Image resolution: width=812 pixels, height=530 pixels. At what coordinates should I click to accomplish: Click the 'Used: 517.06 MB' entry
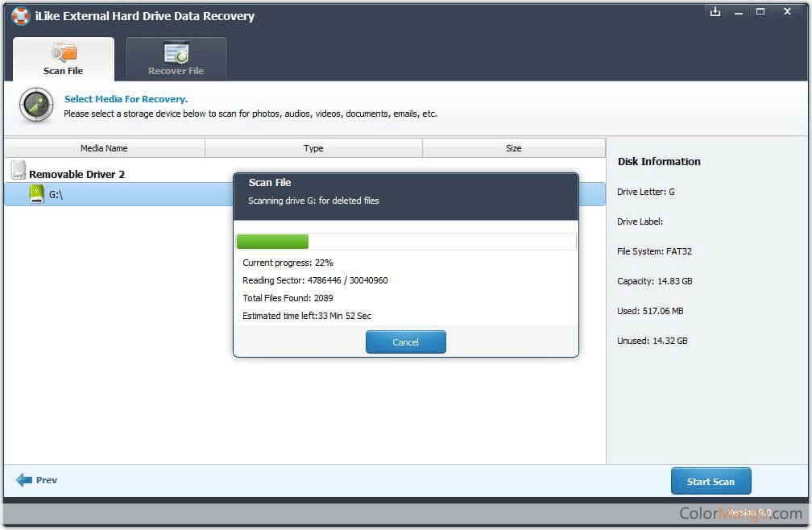coord(650,311)
